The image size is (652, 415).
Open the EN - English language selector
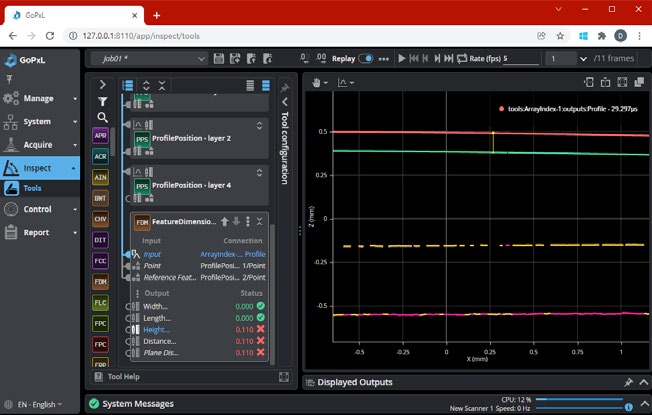tap(35, 405)
